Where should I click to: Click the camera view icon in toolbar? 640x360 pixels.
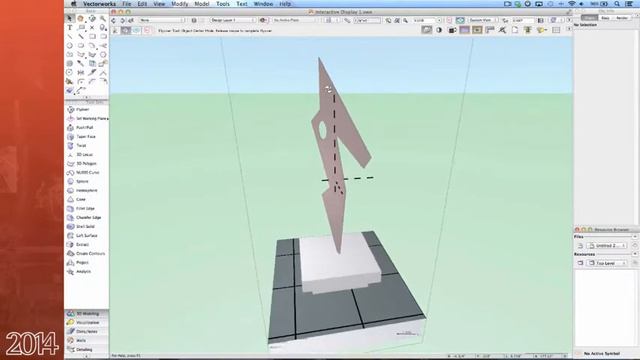(452, 30)
